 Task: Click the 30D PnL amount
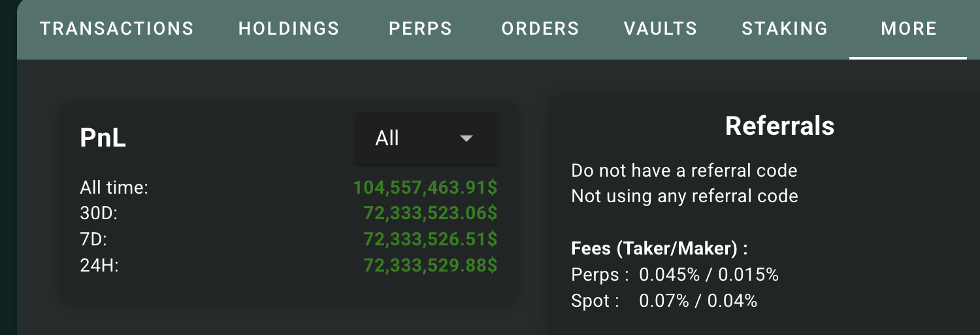pos(431,213)
